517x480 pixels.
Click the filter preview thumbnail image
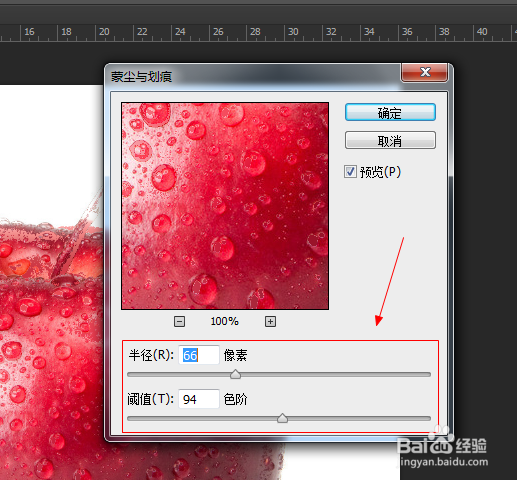(x=225, y=206)
